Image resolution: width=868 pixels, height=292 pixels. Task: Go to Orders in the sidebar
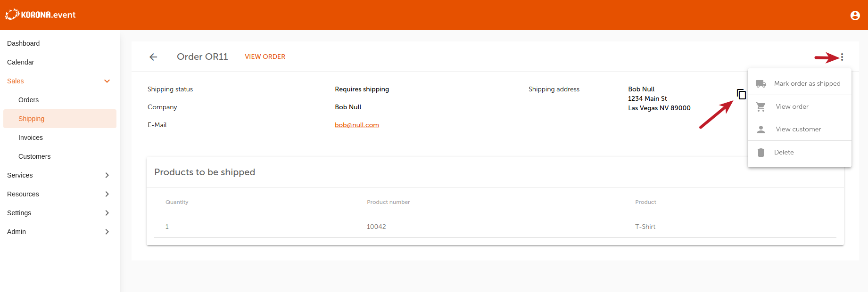pyautogui.click(x=29, y=100)
